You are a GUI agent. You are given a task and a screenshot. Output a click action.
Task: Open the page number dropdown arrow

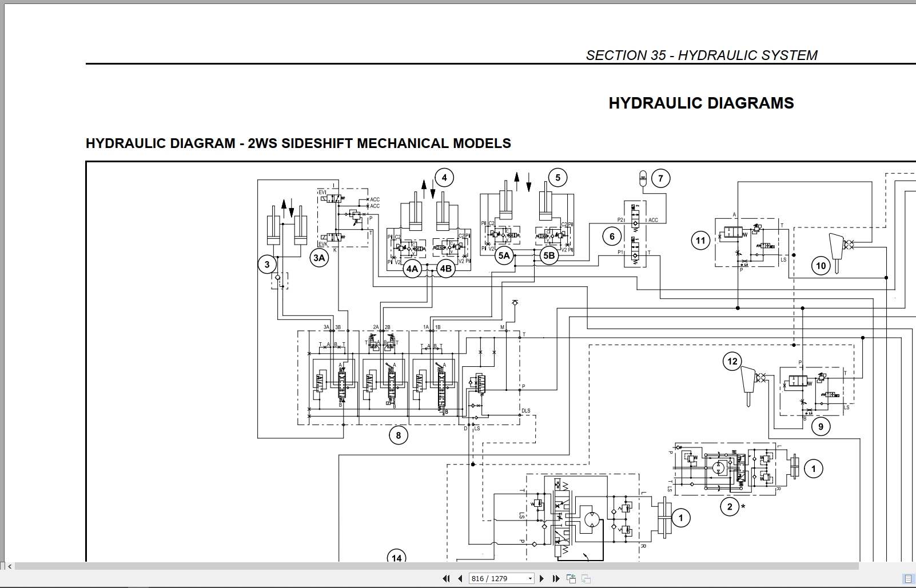530,579
